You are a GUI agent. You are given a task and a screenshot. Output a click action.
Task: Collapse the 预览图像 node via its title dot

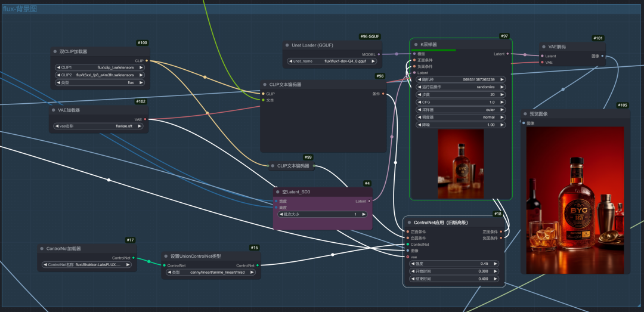coord(525,114)
